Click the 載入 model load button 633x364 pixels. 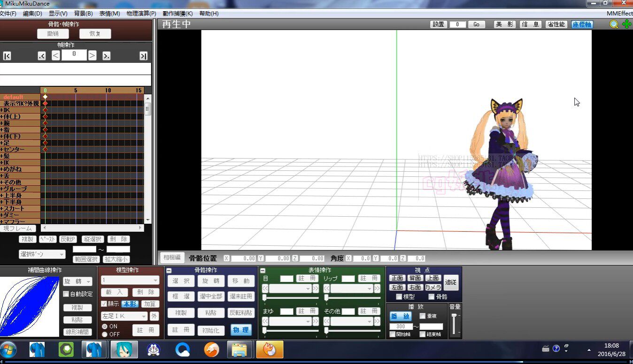click(x=114, y=292)
